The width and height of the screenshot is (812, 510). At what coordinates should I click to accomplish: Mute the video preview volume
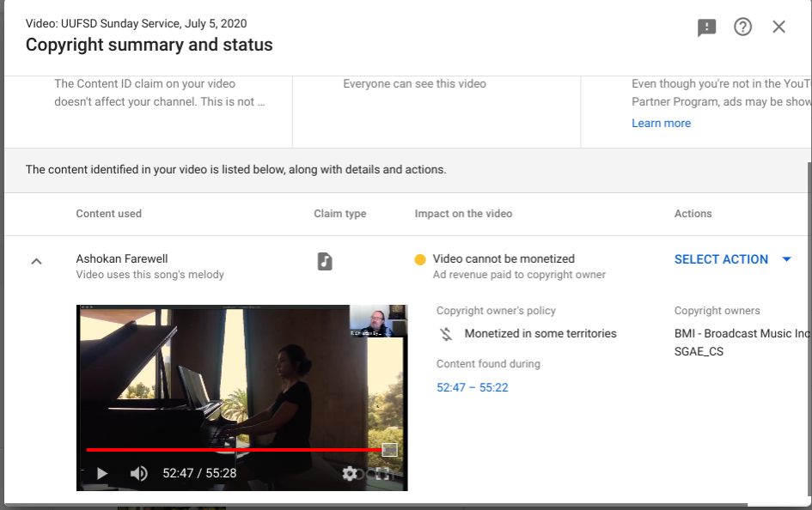tap(138, 473)
